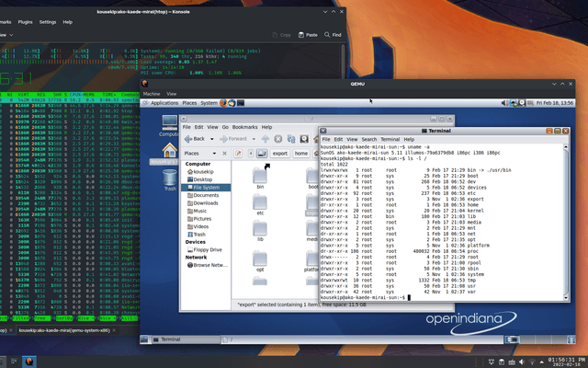Image resolution: width=588 pixels, height=368 pixels.
Task: Go up one folder with Up arrow
Action: pos(266,139)
